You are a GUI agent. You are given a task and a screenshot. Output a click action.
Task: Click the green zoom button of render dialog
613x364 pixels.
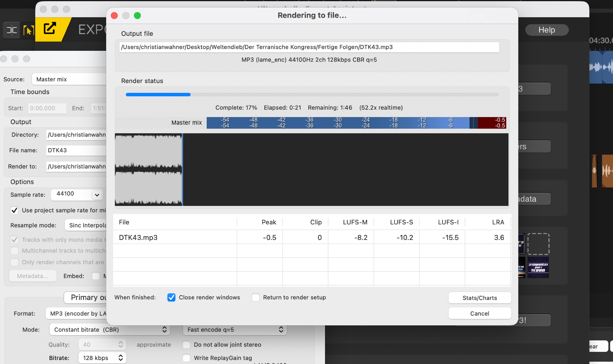[x=137, y=16]
